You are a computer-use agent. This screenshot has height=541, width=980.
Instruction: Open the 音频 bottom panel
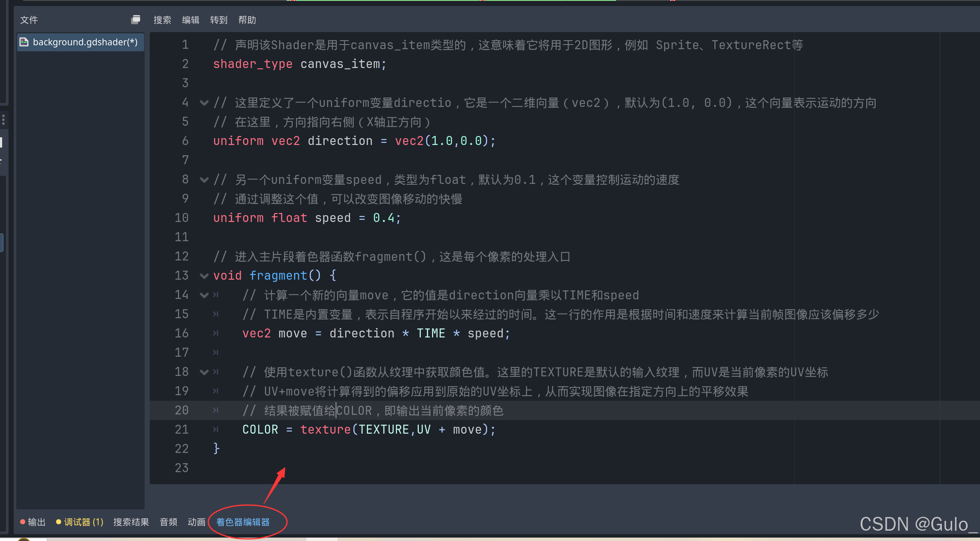pos(168,522)
